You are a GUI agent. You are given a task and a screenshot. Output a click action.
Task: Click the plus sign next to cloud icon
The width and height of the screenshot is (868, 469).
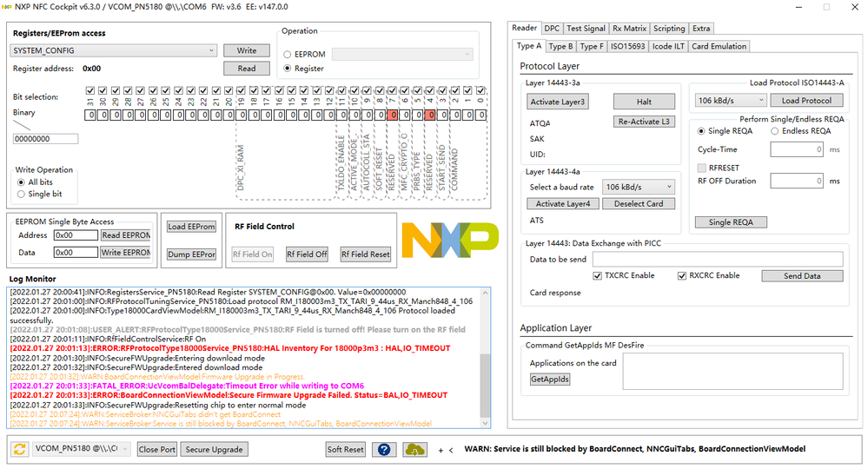point(441,450)
